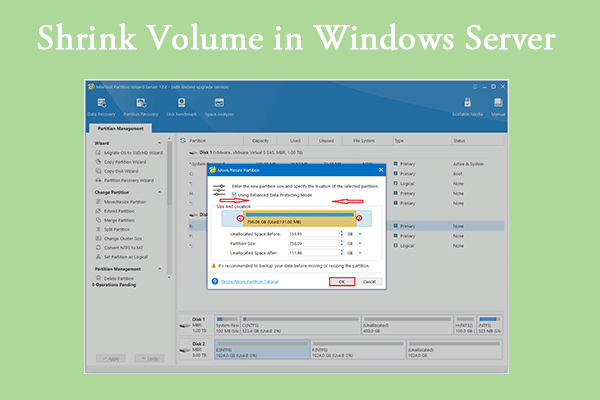
Task: Click the Partition Size spinner arrows
Action: click(342, 243)
